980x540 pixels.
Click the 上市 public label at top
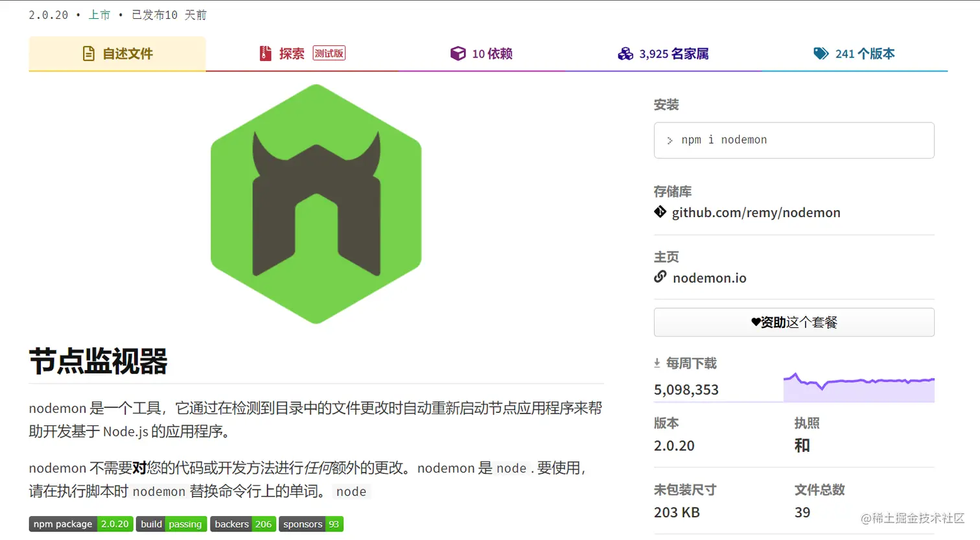pos(99,15)
